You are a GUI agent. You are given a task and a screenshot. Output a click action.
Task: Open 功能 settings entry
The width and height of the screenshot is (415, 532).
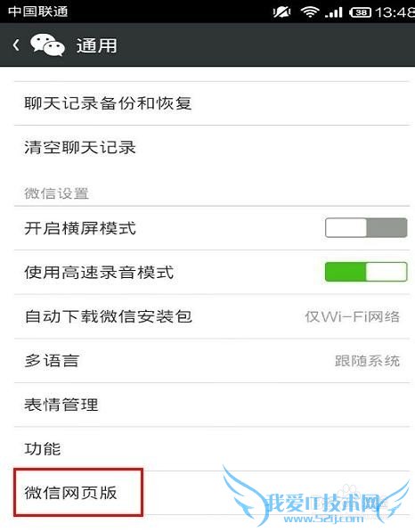click(x=212, y=449)
